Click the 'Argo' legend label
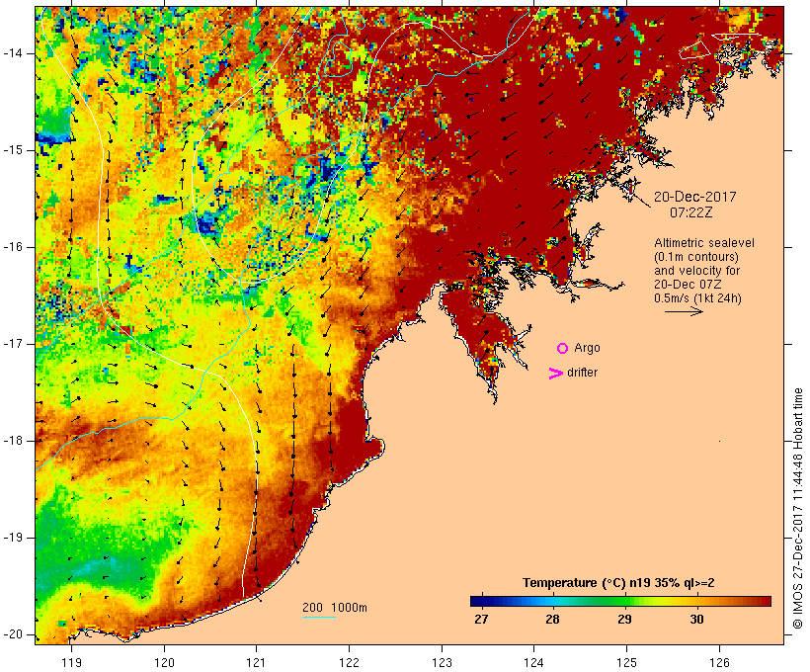Image resolution: width=810 pixels, height=672 pixels. (588, 349)
